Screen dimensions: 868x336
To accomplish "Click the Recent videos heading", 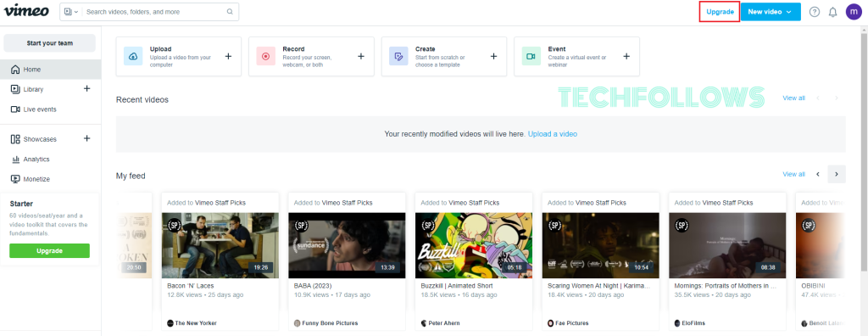I will click(142, 100).
